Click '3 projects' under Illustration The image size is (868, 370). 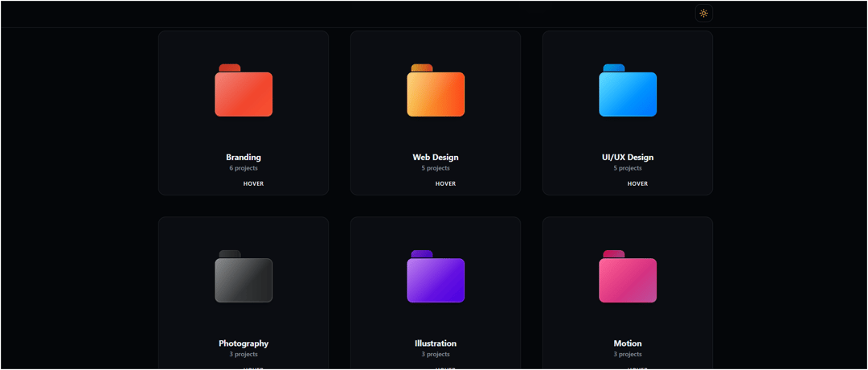436,355
